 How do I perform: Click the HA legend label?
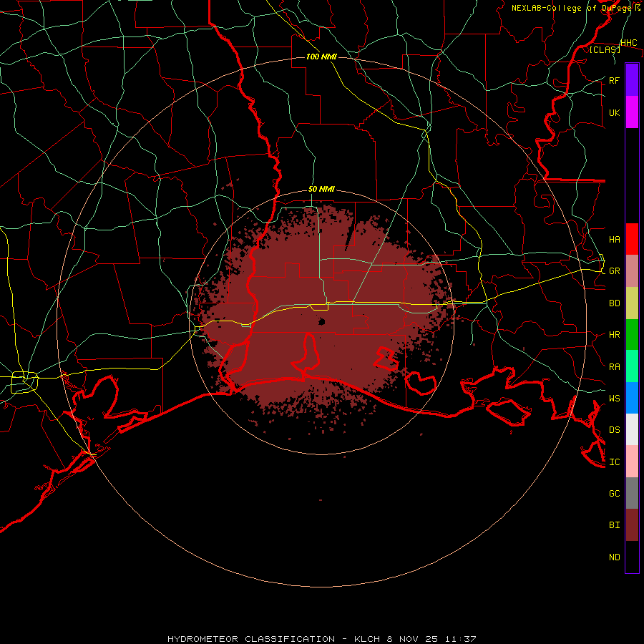tap(614, 239)
